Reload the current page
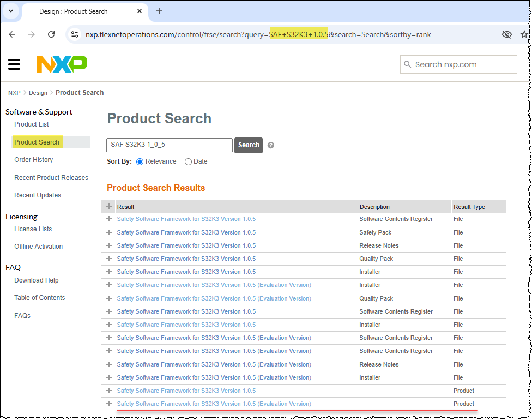532x420 pixels. click(51, 34)
